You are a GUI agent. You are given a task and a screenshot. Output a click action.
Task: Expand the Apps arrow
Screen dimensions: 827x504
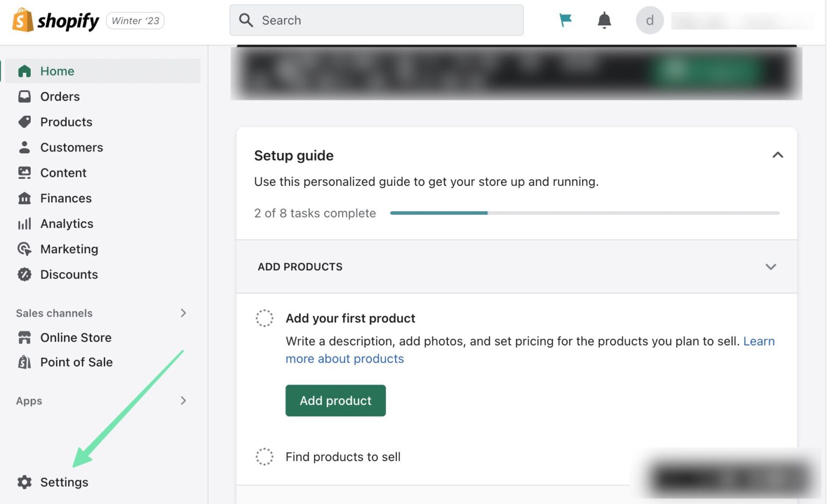184,401
